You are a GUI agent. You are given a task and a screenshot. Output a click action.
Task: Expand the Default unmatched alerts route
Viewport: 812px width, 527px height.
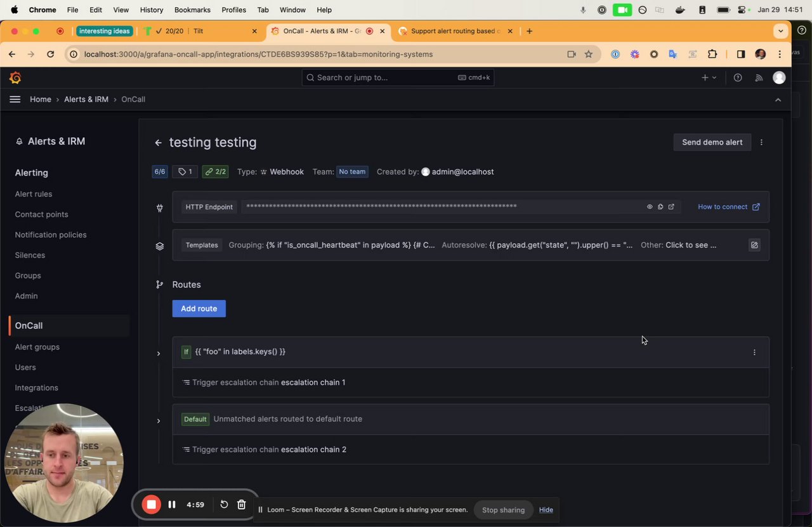point(159,420)
